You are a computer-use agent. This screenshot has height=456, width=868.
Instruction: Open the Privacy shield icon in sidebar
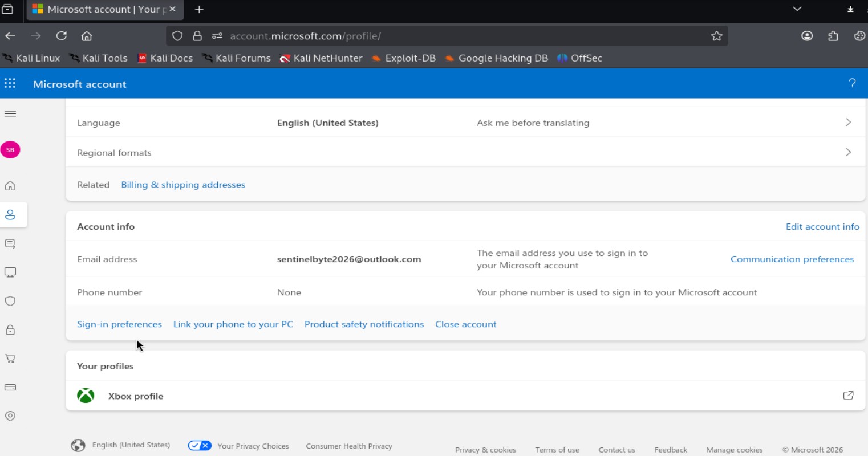pos(10,301)
